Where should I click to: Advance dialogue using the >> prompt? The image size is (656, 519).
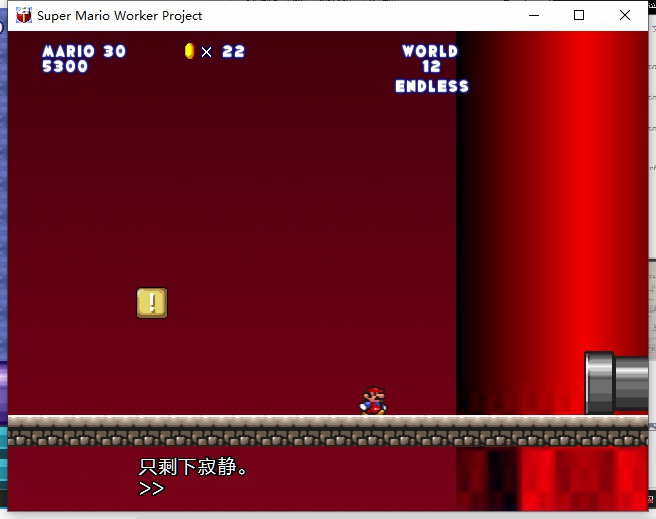click(x=151, y=488)
